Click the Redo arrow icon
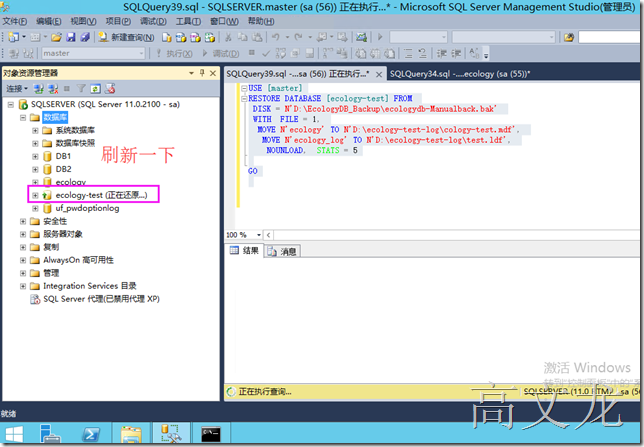 [299, 37]
